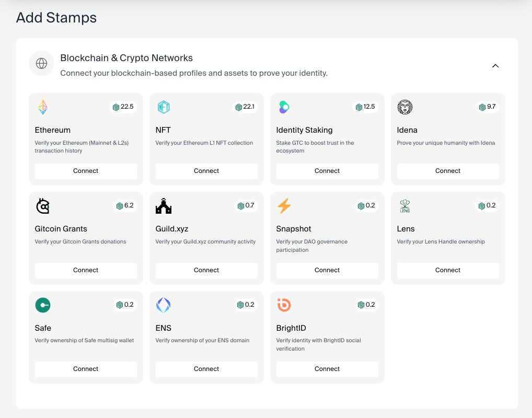The width and height of the screenshot is (532, 418).
Task: Click the Guild.xyz castle logo icon
Action: coord(164,206)
